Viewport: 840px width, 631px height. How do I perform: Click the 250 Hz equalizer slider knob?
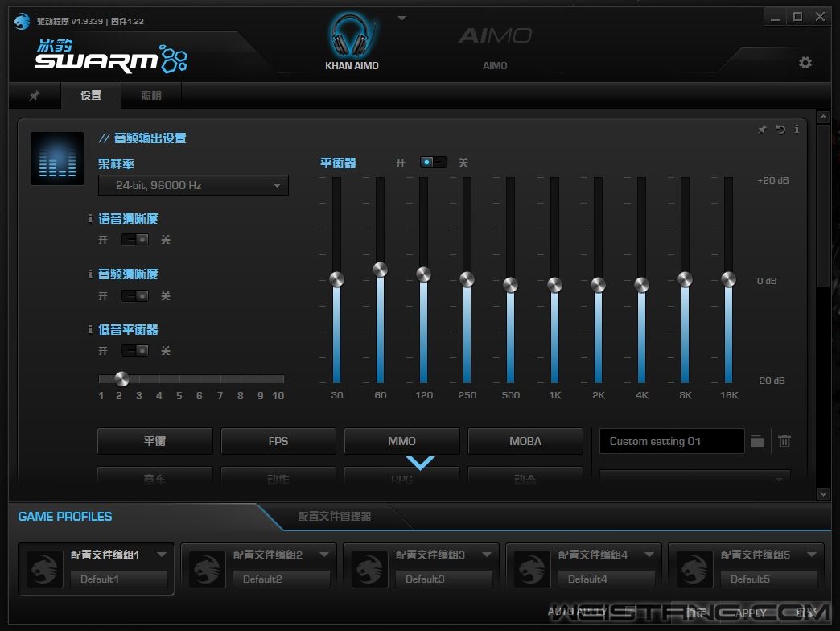coord(467,279)
